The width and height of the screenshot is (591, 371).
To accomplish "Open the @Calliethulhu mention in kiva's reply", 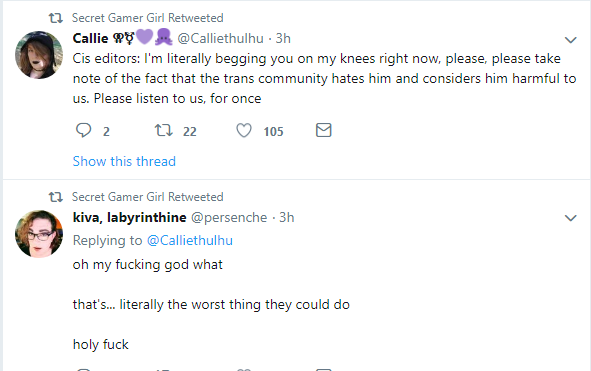I will 190,241.
